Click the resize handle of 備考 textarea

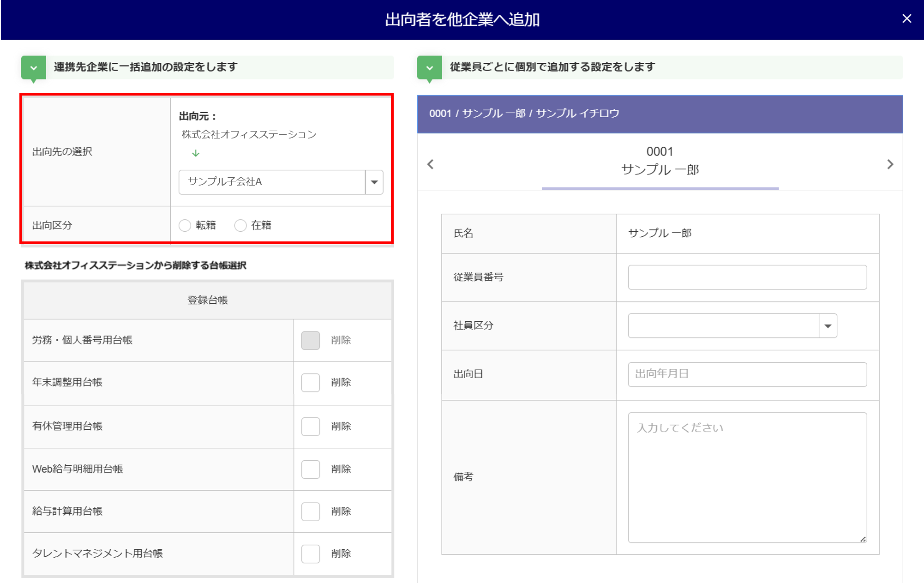coord(863,539)
